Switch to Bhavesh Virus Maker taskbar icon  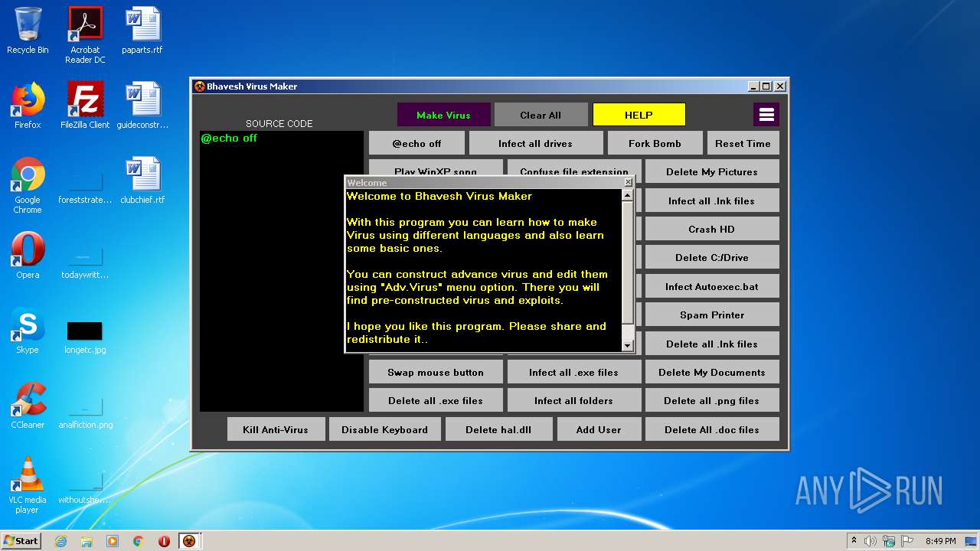(x=189, y=541)
